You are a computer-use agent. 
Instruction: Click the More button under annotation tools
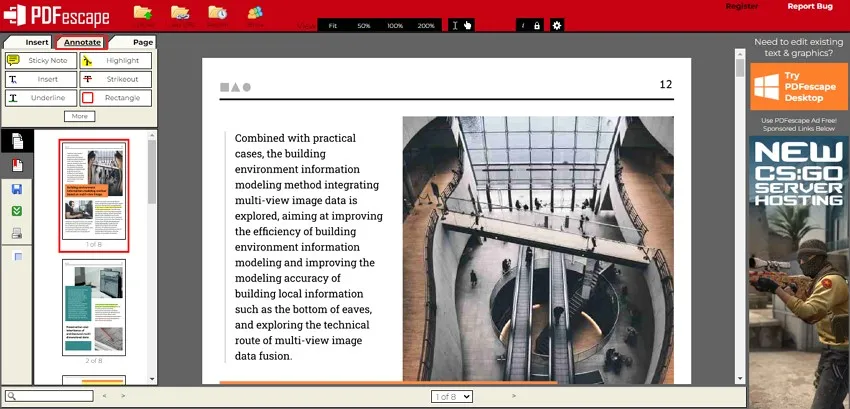point(80,116)
